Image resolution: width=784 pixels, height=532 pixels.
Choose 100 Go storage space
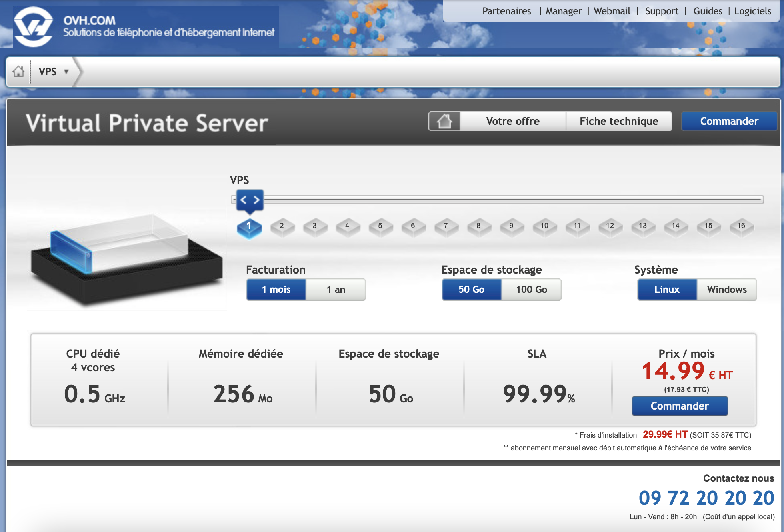click(x=531, y=290)
